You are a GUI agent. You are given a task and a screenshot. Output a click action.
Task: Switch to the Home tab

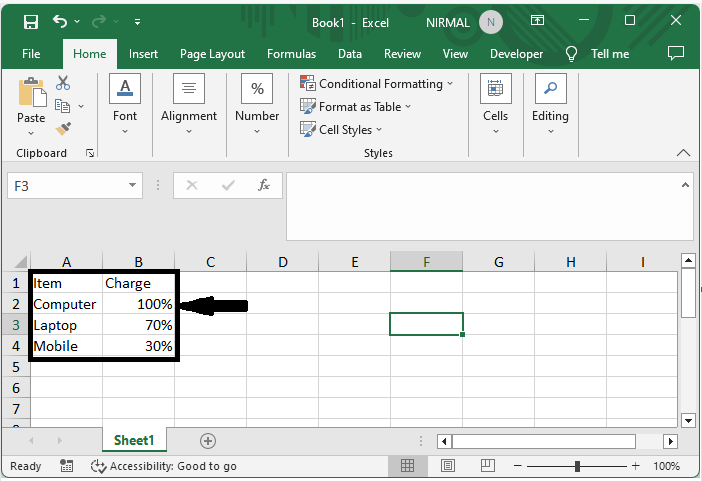(90, 54)
